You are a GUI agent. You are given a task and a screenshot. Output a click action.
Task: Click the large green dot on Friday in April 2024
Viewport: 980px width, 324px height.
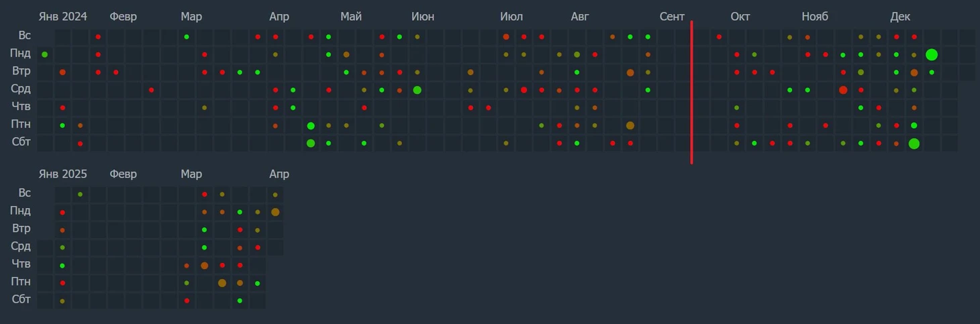point(311,125)
